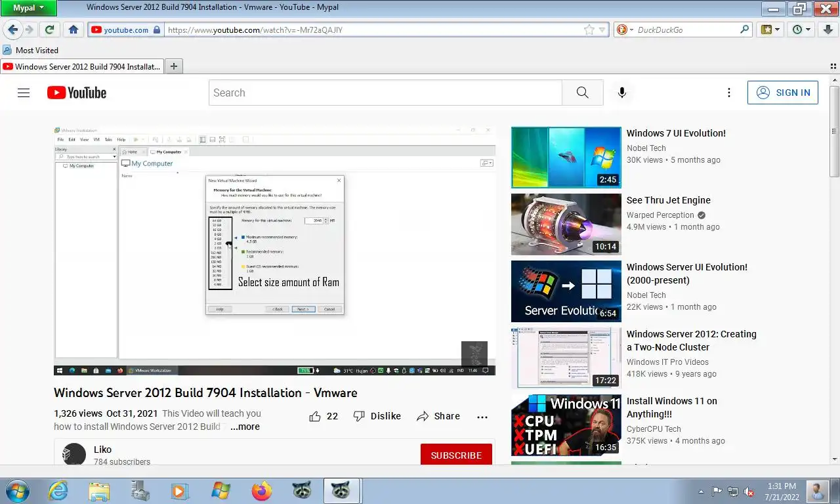Screen dimensions: 840x504
Task: Open Windows 7 UI Evolution thumbnail
Action: pyautogui.click(x=566, y=157)
